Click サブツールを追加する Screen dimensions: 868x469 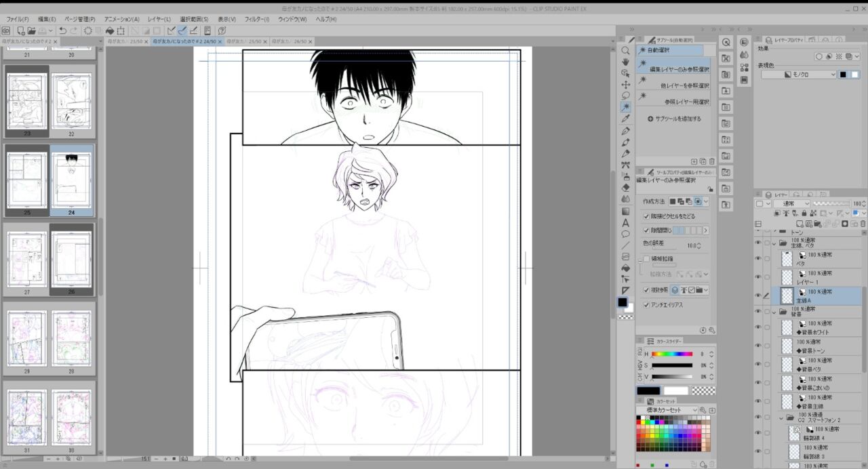(x=674, y=119)
